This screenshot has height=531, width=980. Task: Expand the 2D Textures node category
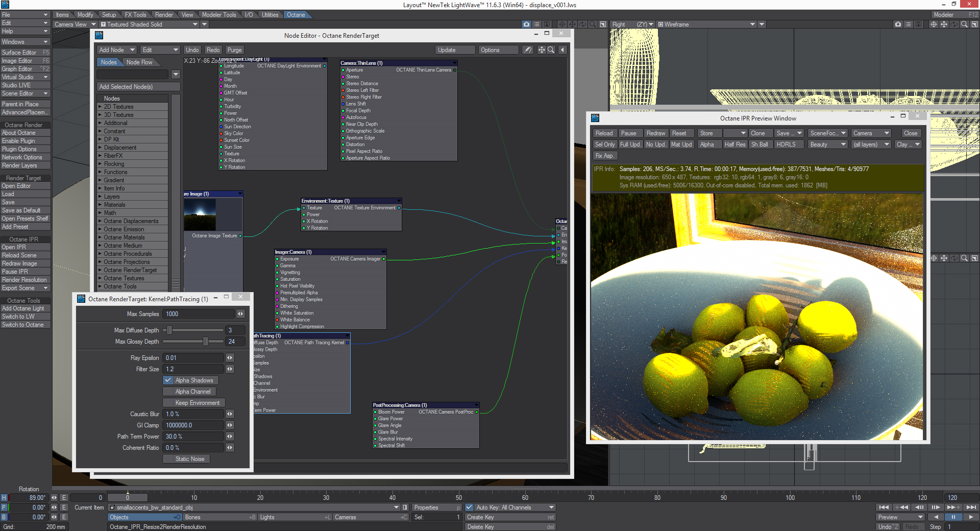100,107
